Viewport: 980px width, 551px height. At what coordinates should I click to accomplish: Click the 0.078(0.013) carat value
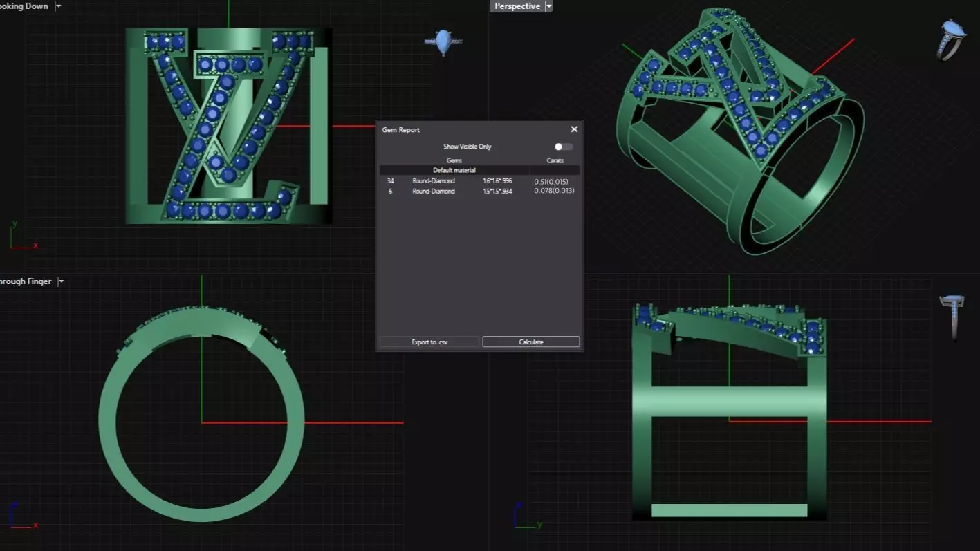[554, 190]
